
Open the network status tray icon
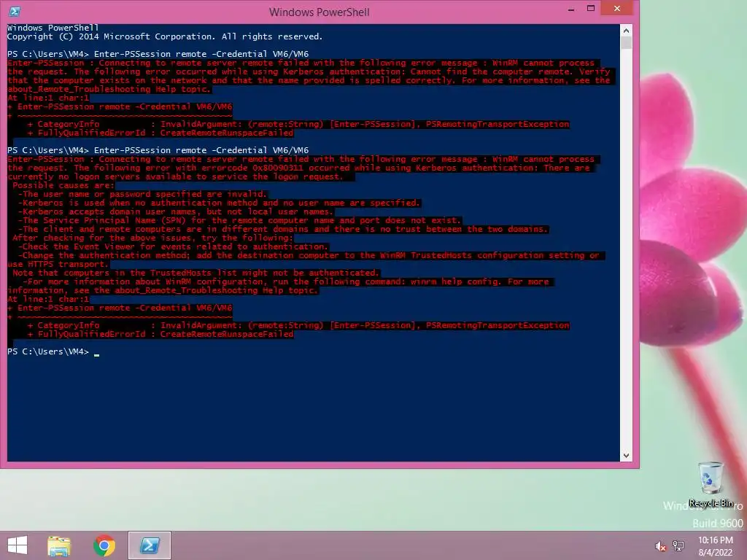click(x=678, y=545)
